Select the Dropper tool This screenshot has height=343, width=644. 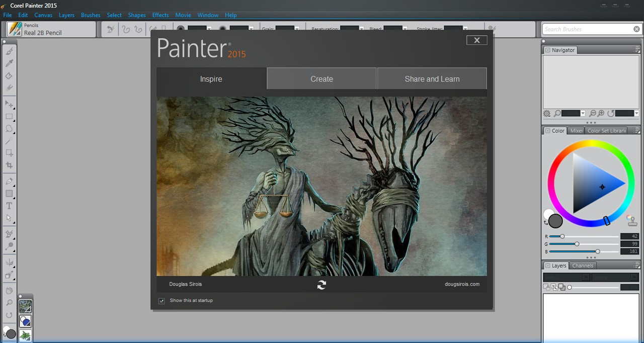pyautogui.click(x=9, y=63)
